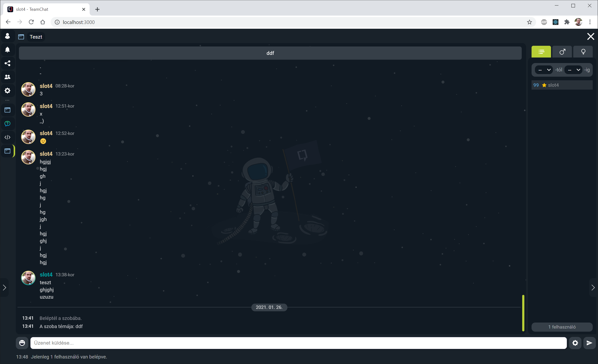Toggle the female gender filter
Screen dimensions: 598x364
pos(583,52)
